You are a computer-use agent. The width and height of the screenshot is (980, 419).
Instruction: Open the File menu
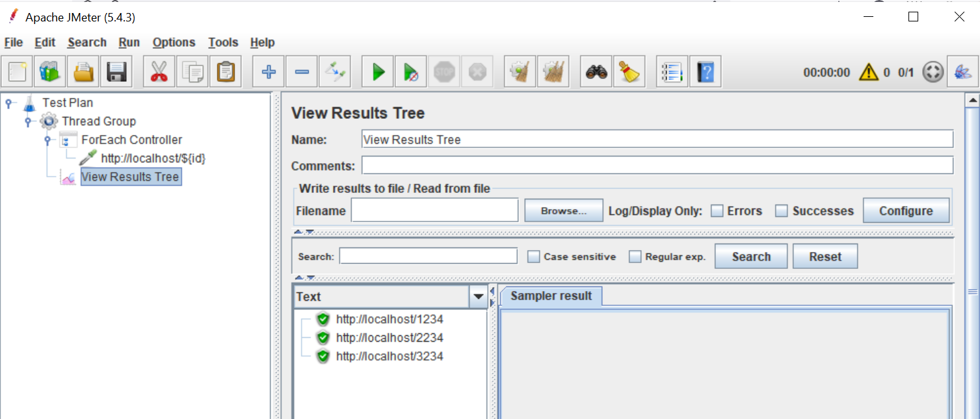point(14,42)
